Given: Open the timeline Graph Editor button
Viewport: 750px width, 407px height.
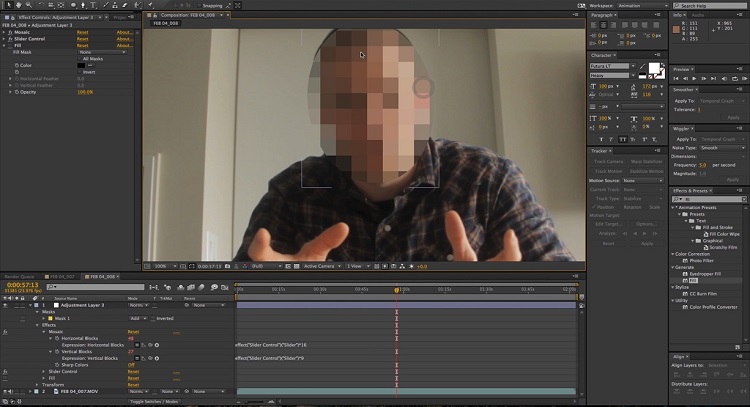Looking at the screenshot, I should point(225,287).
